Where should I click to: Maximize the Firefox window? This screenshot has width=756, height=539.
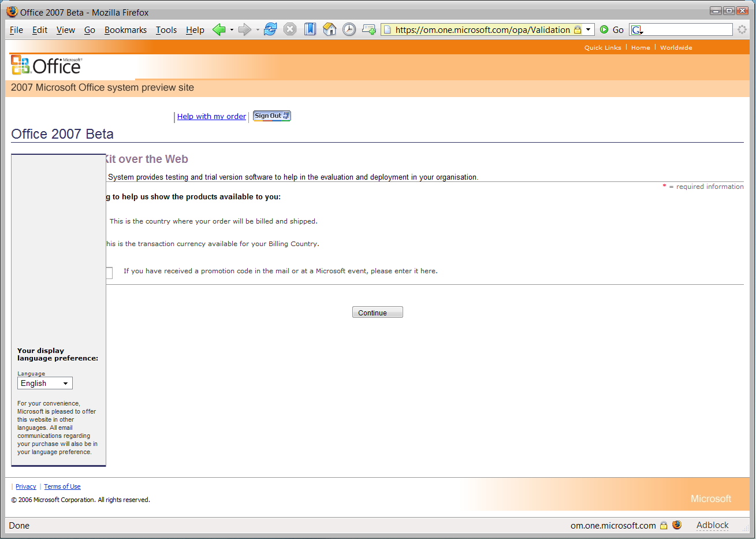729,10
